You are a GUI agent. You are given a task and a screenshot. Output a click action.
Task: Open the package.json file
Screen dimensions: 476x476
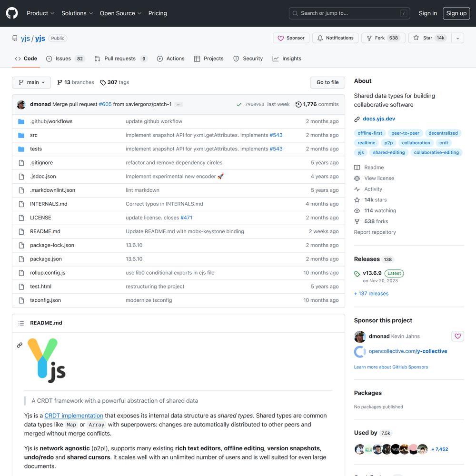46,259
